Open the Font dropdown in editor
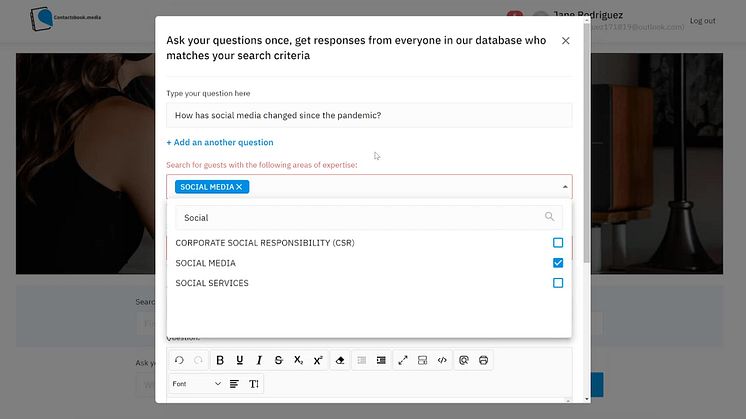The width and height of the screenshot is (746, 419). (x=196, y=384)
